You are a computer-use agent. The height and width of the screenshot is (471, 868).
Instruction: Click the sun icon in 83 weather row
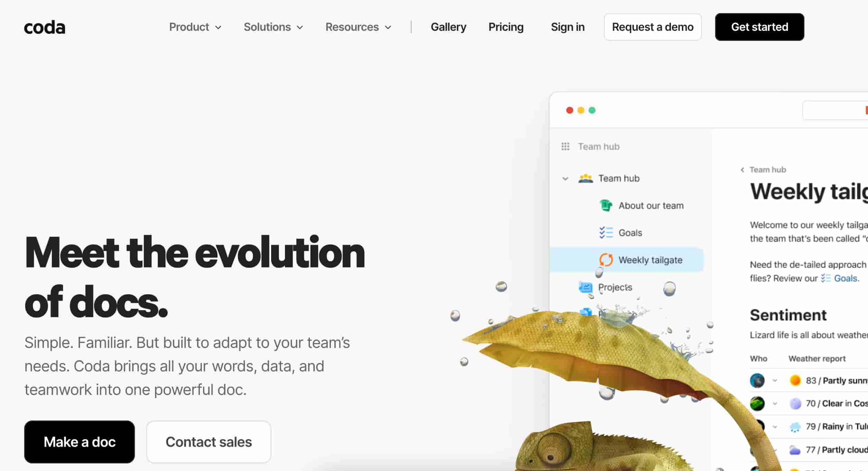tap(795, 380)
